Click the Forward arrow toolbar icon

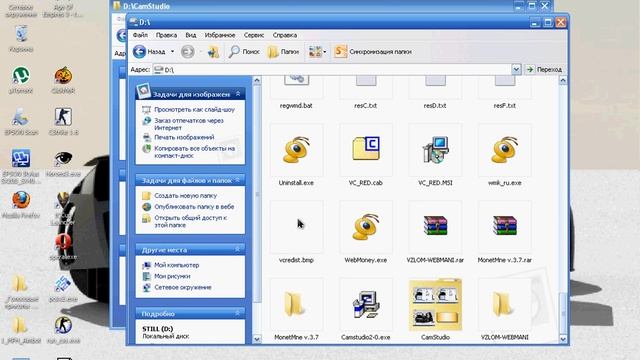click(x=187, y=52)
